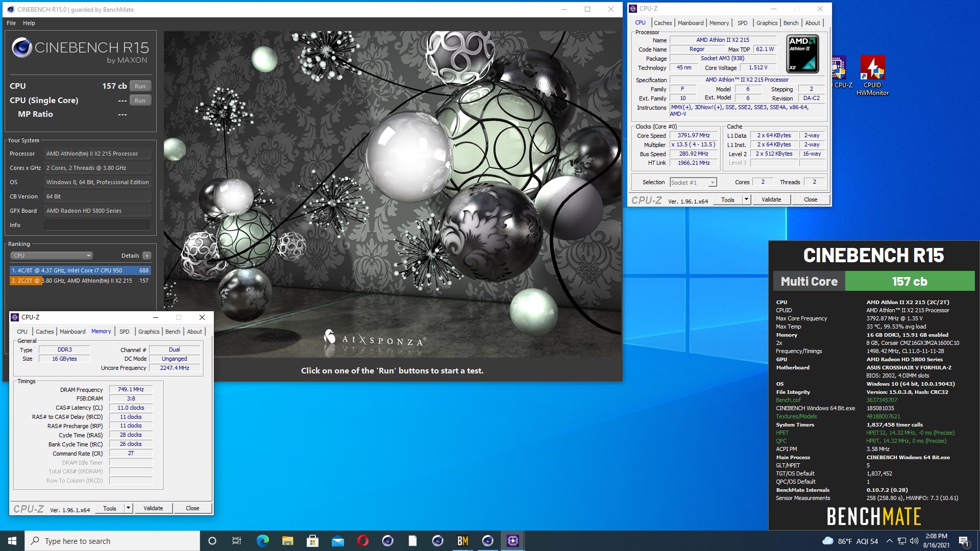Click Tools button in top CPU-Z window
Viewport: 980px width, 551px height.
(728, 199)
